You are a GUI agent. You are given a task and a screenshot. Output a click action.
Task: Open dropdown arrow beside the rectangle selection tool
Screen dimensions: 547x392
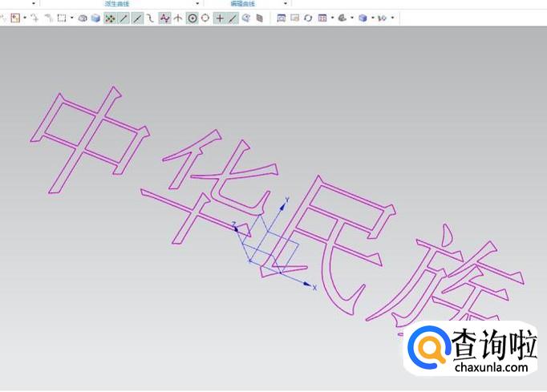(x=71, y=18)
